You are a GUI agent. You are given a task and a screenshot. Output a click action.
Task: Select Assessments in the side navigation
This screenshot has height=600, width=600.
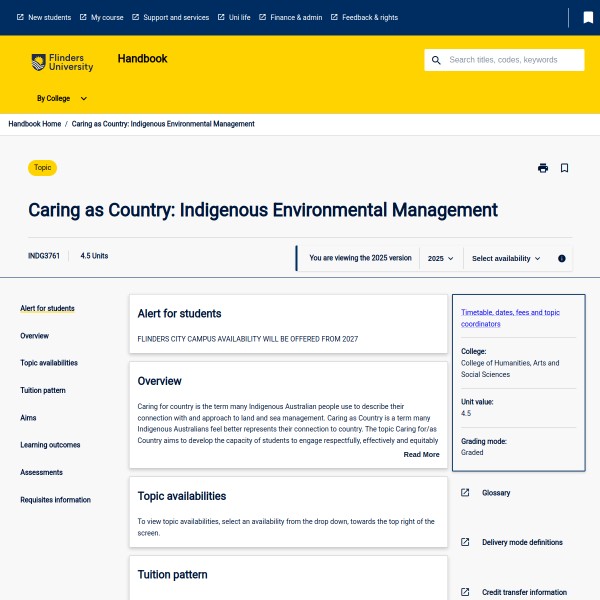click(x=41, y=472)
